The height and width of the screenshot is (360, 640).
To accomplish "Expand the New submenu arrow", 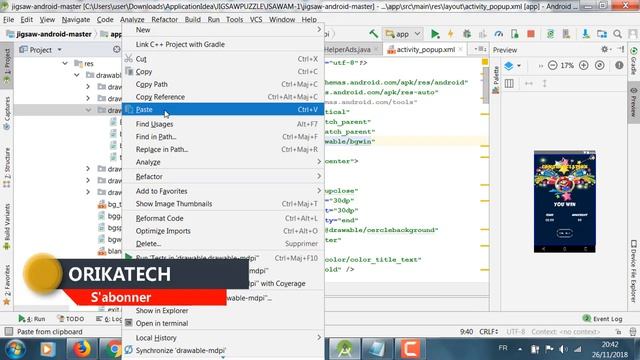I will pos(319,30).
